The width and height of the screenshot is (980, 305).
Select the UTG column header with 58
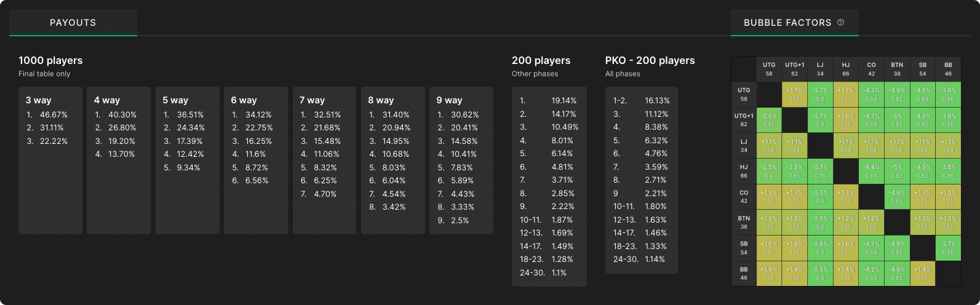[x=769, y=69]
